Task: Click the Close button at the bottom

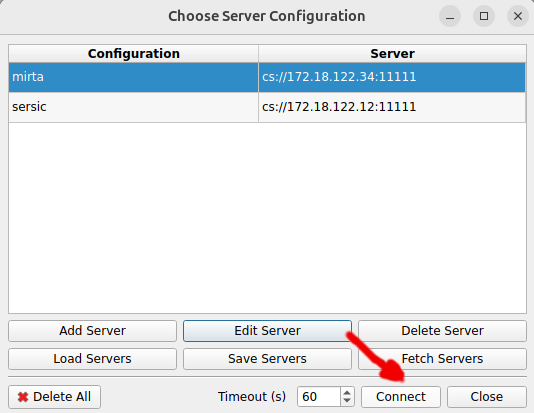Action: click(x=487, y=397)
